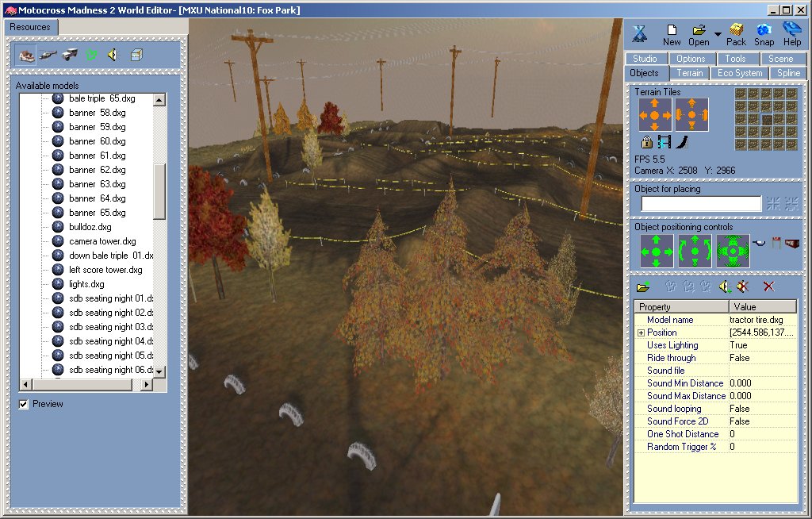Screen dimensions: 812x519
Task: Click the orange terrain tile raise/lower pad
Action: click(x=691, y=114)
